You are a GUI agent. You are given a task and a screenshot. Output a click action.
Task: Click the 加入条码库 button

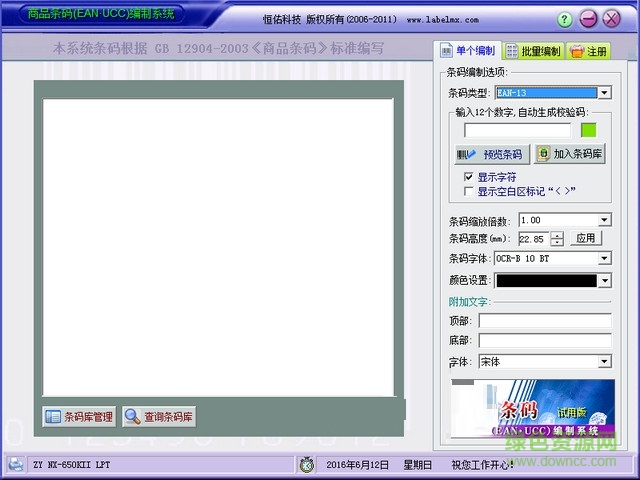click(x=569, y=154)
